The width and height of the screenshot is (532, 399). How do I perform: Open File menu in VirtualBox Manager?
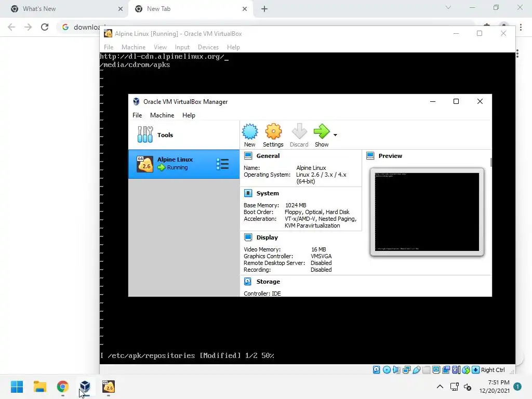tap(137, 115)
